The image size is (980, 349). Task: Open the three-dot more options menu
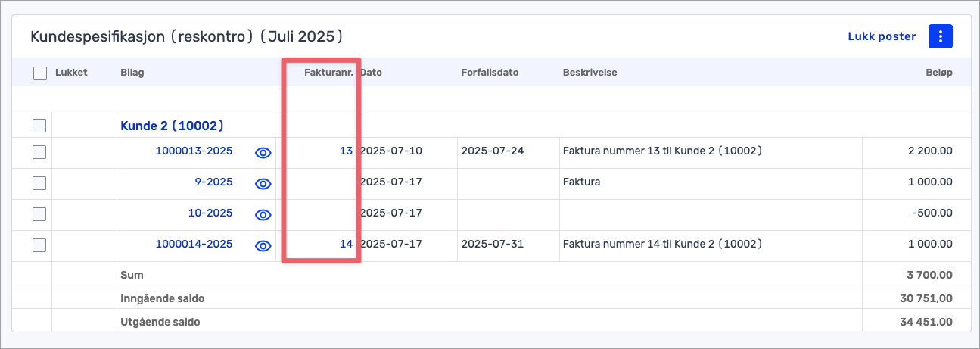[x=940, y=36]
